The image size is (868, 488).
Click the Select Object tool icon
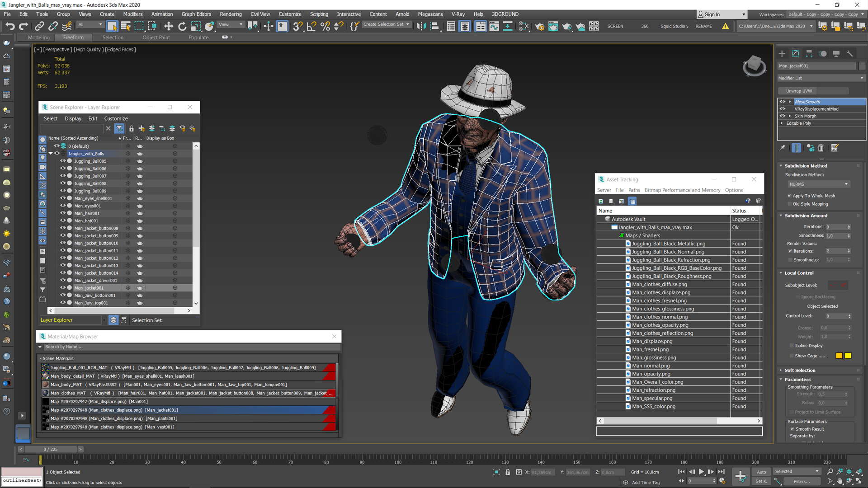tap(112, 26)
